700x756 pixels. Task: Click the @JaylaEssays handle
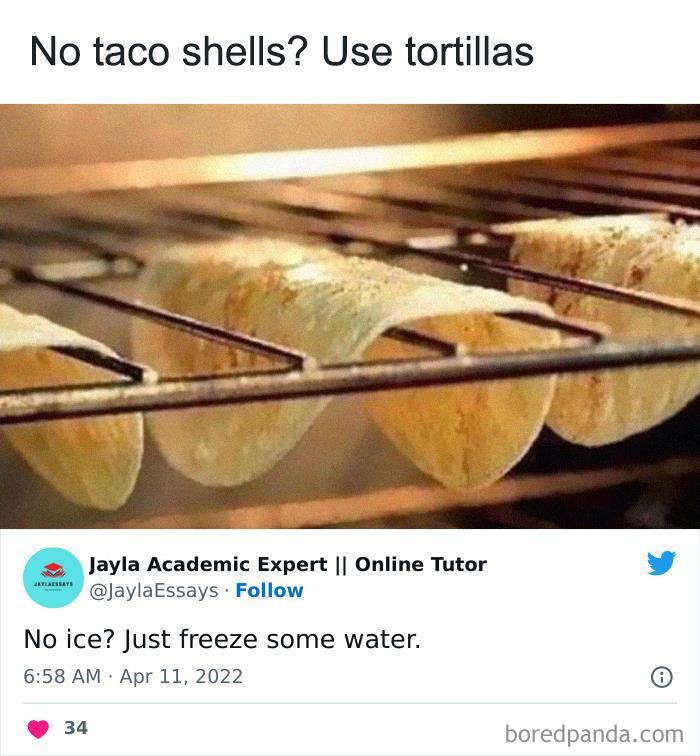(x=154, y=591)
